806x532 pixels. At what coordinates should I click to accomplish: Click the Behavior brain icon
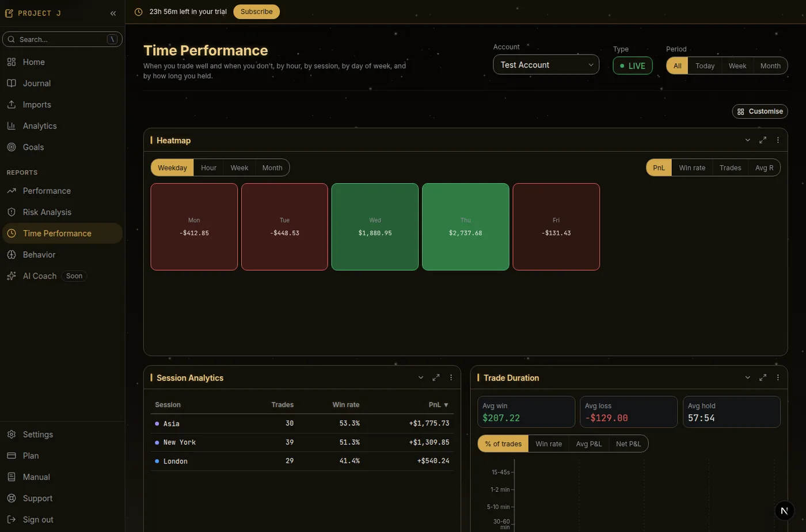(x=12, y=254)
